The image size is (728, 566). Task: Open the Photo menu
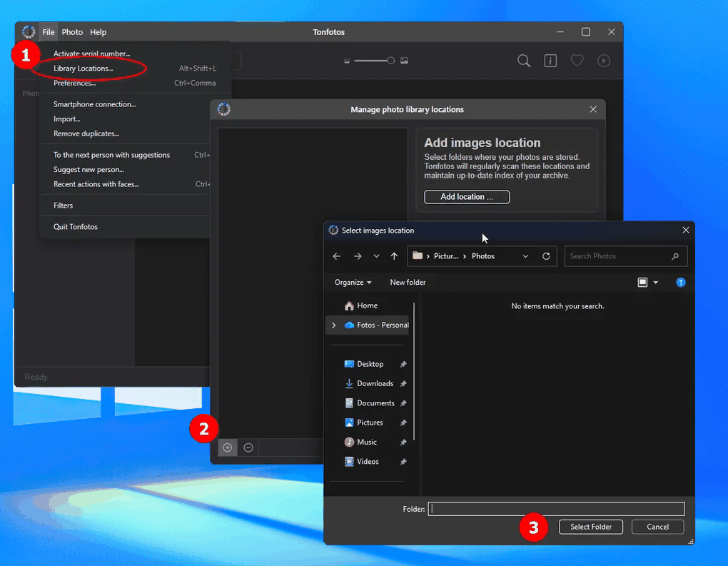click(72, 32)
